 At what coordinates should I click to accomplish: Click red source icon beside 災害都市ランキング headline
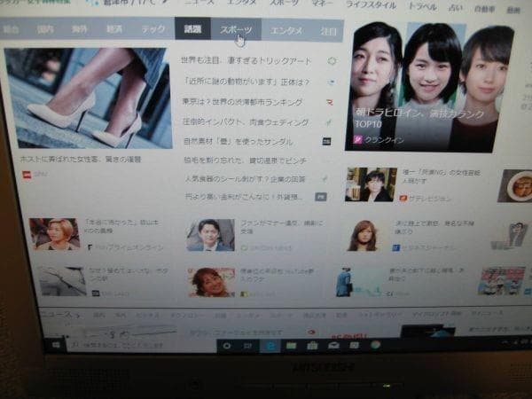[330, 102]
